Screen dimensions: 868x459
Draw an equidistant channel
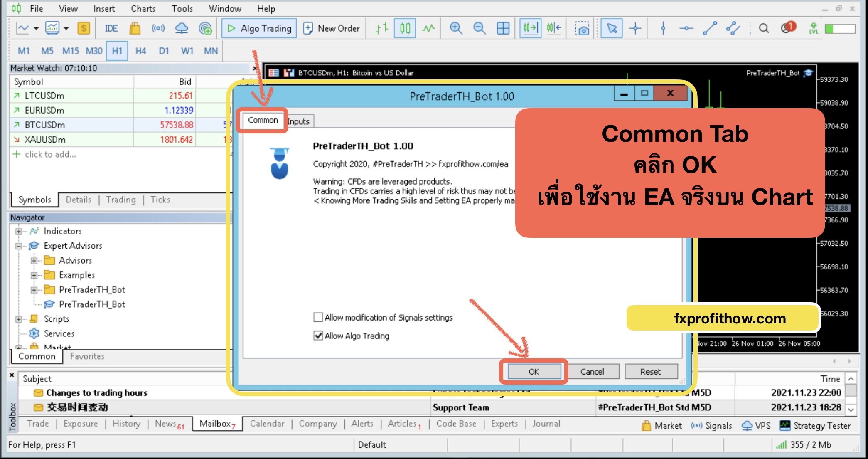point(733,28)
